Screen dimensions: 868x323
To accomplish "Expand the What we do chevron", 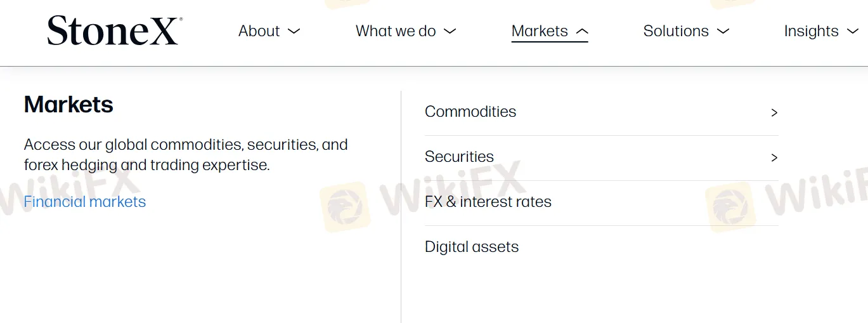I will pyautogui.click(x=450, y=31).
